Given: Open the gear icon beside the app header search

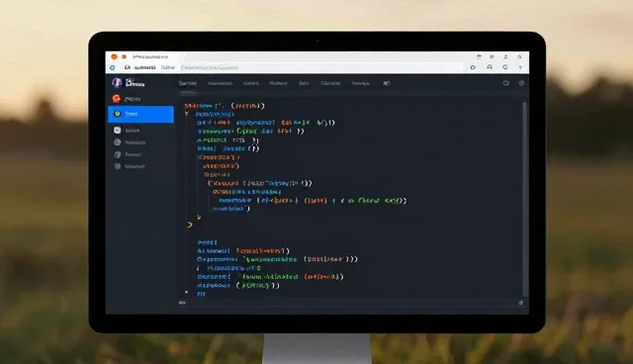Looking at the screenshot, I should pyautogui.click(x=521, y=83).
